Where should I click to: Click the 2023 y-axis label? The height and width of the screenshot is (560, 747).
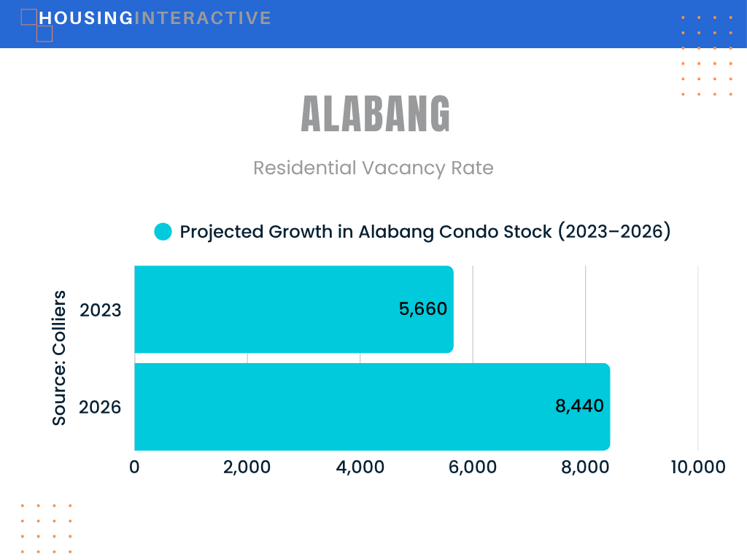point(100,311)
